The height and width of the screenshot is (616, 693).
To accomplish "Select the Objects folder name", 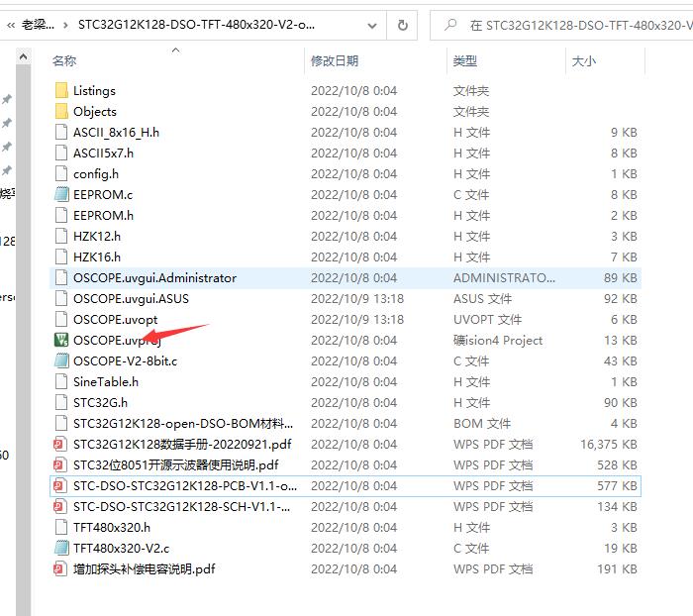I will pyautogui.click(x=95, y=112).
